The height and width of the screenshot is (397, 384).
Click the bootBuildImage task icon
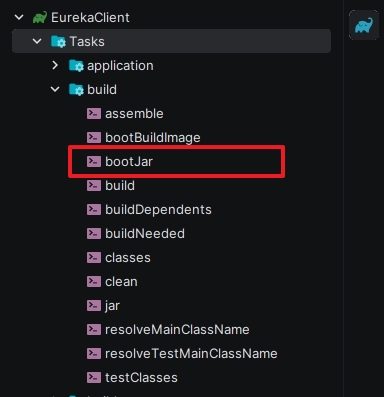coord(94,138)
